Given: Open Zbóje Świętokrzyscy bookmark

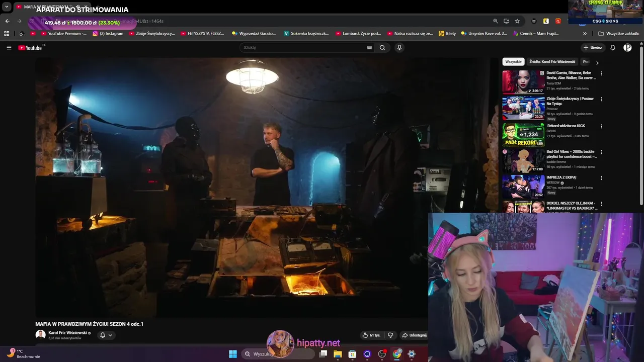Looking at the screenshot, I should tap(152, 34).
